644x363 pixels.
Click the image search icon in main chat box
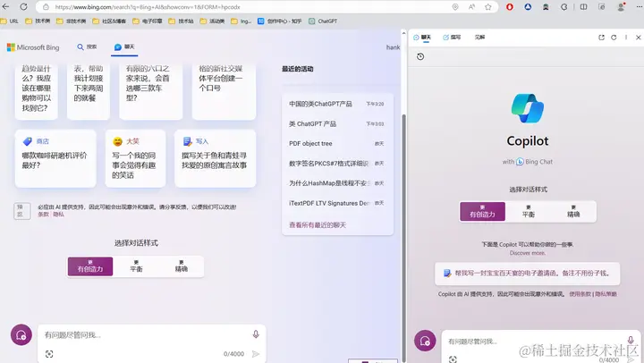49,354
